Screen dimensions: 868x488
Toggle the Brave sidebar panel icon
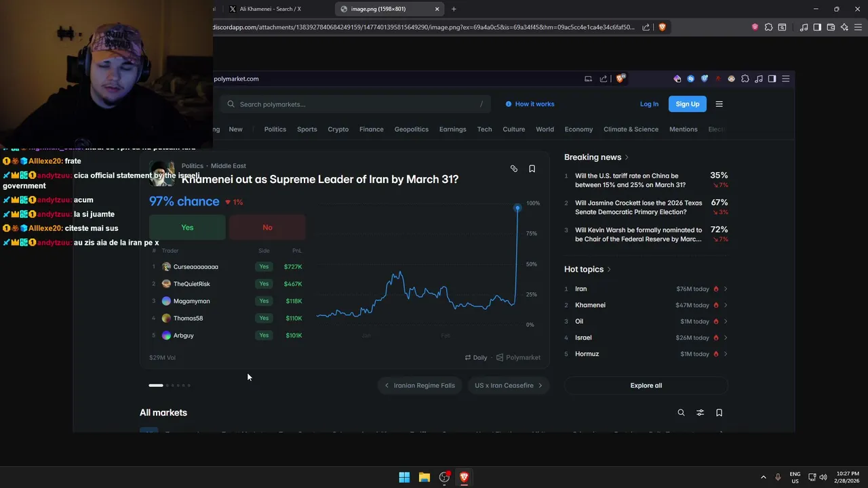[817, 27]
